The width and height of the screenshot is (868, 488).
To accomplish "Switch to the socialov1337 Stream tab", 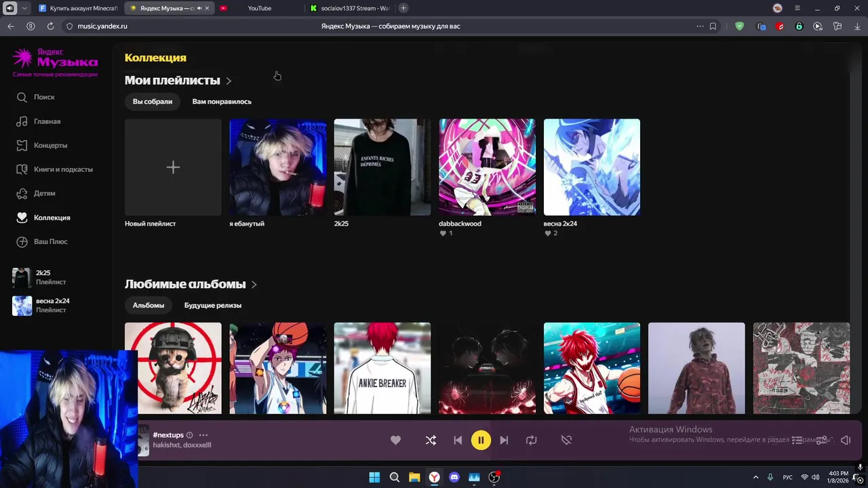I will pyautogui.click(x=349, y=8).
